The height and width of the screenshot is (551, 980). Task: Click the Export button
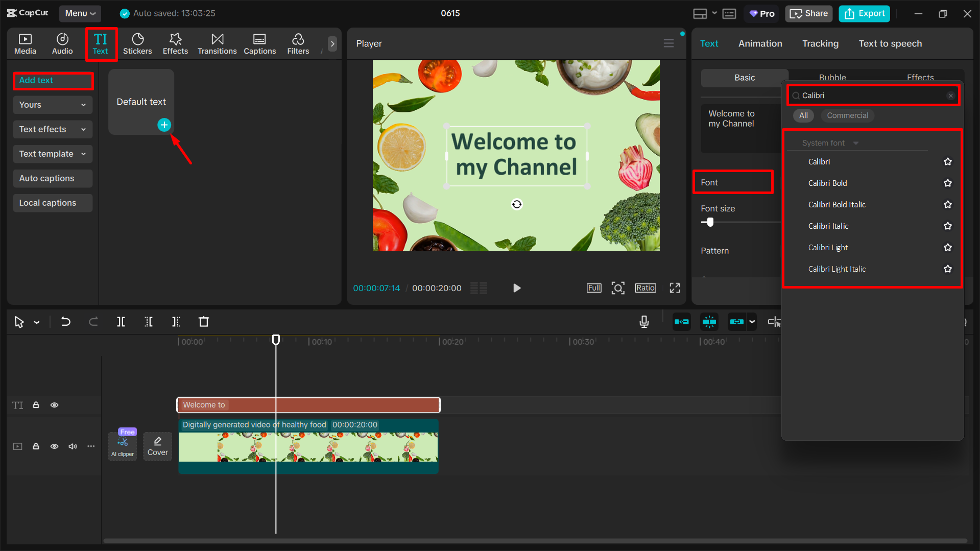coord(864,13)
